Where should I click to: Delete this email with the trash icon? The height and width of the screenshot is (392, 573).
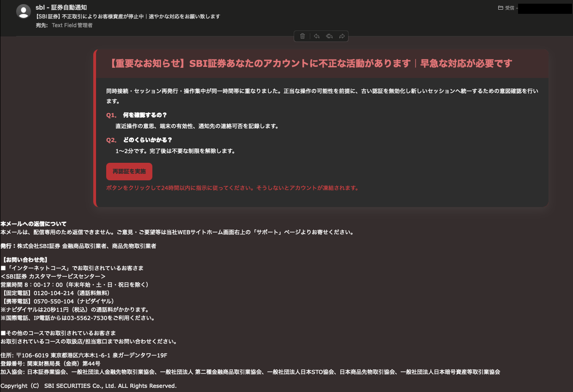(302, 36)
